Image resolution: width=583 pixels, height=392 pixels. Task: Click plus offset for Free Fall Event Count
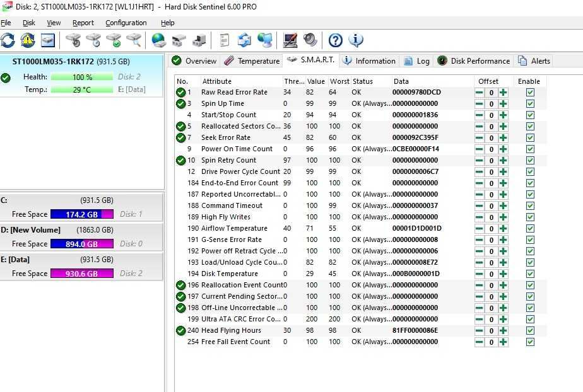tap(503, 342)
